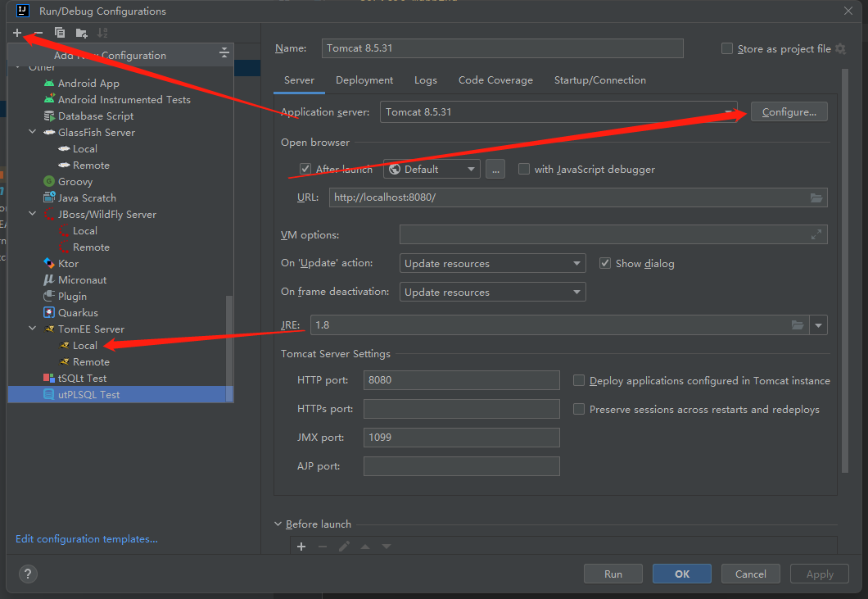Click the Add New Configuration plus icon
This screenshot has width=868, height=599.
[x=17, y=33]
